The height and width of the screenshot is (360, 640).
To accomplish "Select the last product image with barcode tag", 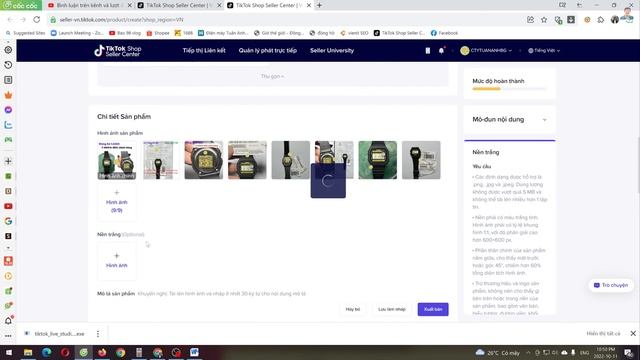I will (x=421, y=160).
